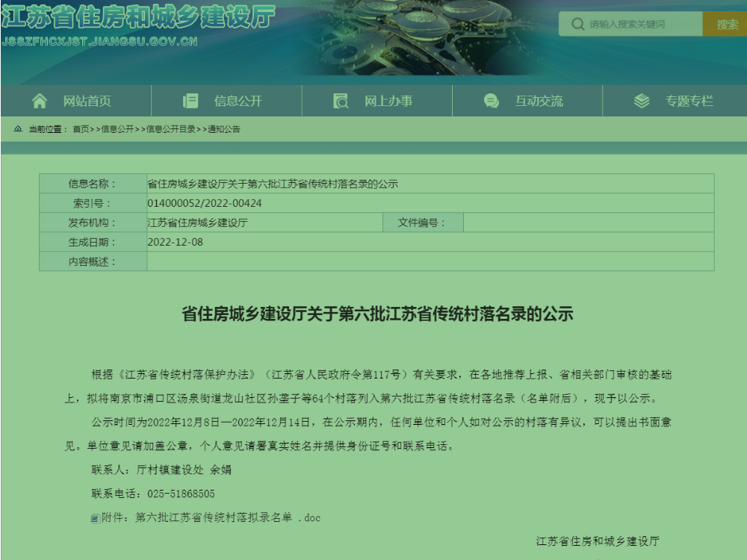Click the magnifier icon in the search box
The image size is (747, 560).
click(x=577, y=23)
